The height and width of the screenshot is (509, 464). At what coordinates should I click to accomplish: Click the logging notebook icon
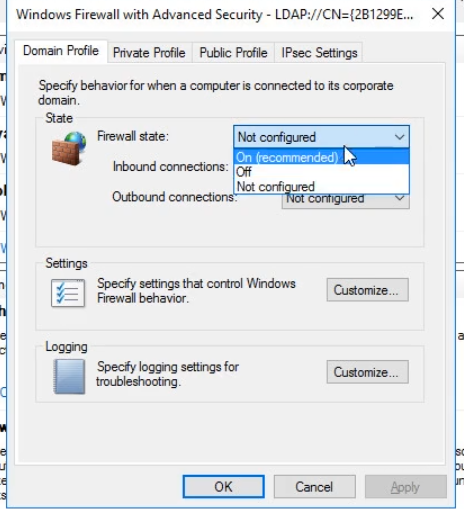(69, 376)
